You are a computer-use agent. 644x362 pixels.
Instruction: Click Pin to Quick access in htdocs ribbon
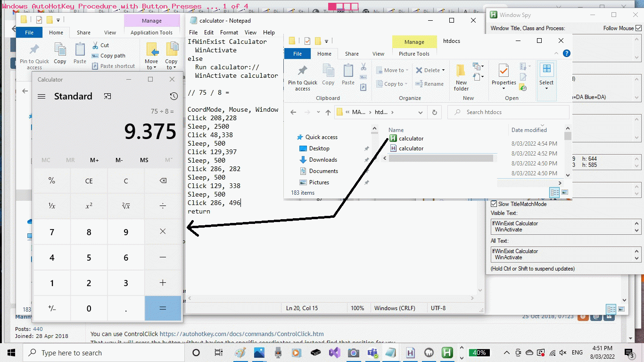[x=303, y=78]
